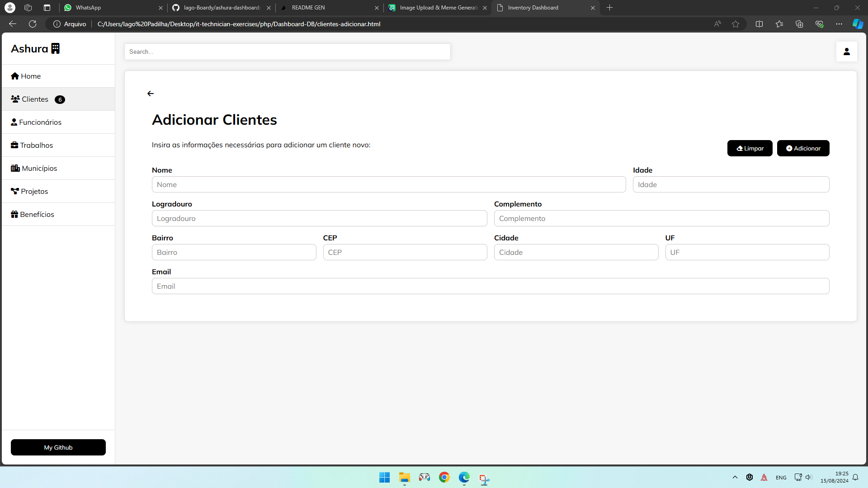Click the Limpar button

point(750,148)
